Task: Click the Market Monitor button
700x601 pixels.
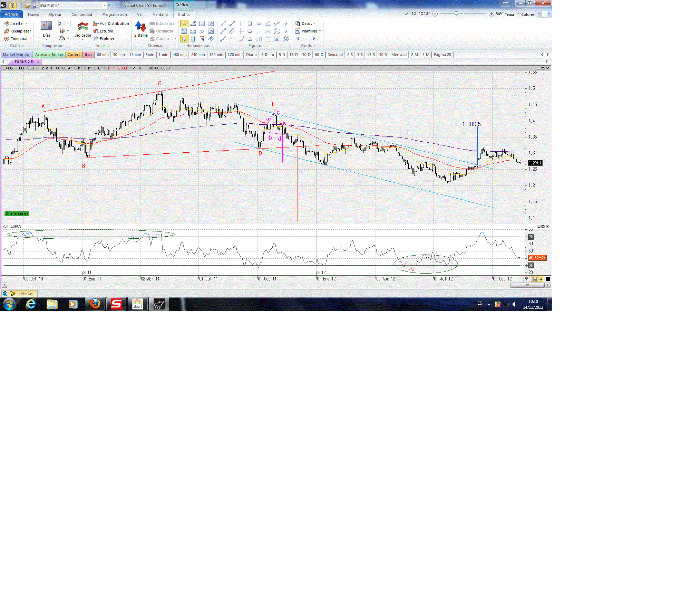Action: (17, 55)
